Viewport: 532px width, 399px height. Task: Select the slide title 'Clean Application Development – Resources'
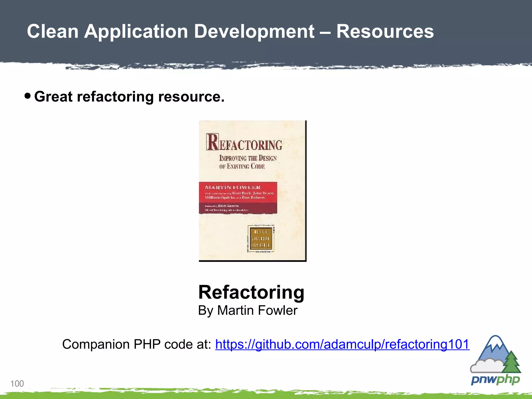pyautogui.click(x=230, y=31)
